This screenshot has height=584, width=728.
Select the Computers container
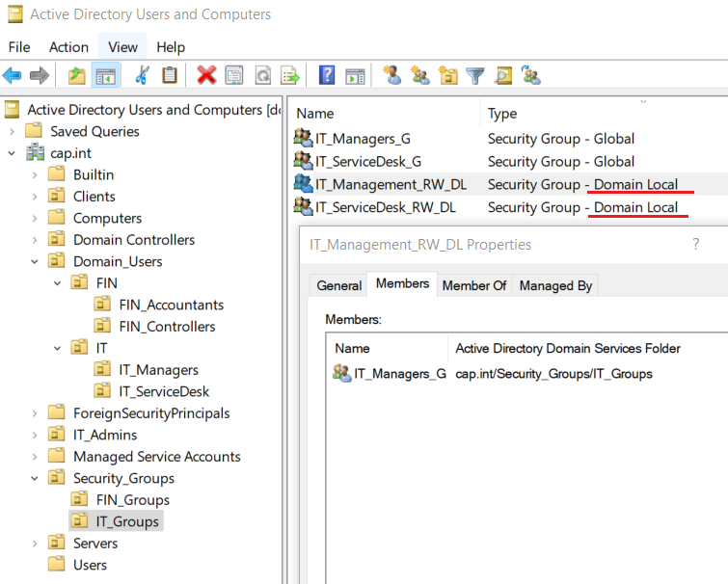tap(107, 218)
